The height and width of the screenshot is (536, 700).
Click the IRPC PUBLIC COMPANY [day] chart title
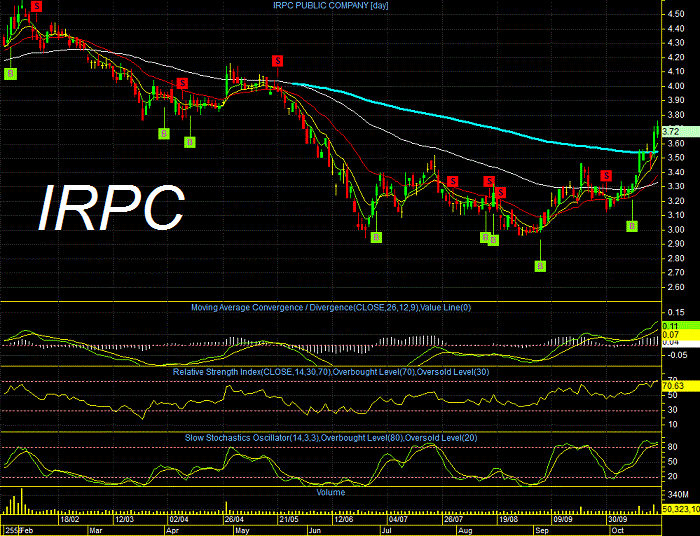pyautogui.click(x=331, y=5)
